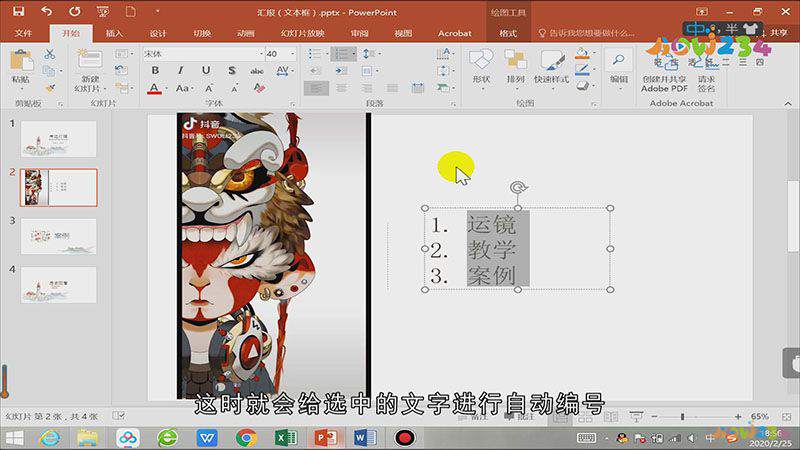800x450 pixels.
Task: Toggle center text alignment
Action: 341,88
